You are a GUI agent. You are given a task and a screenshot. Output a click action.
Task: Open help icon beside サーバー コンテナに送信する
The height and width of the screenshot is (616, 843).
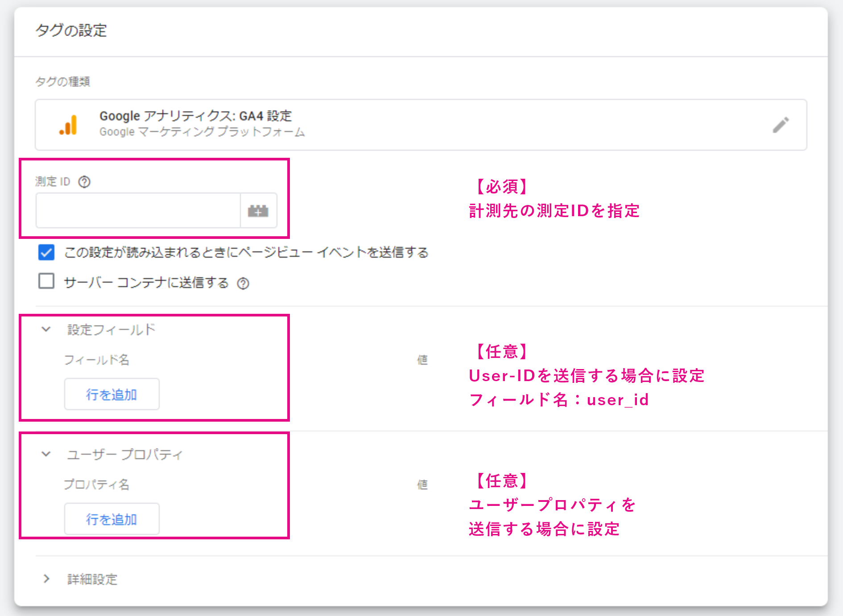[243, 283]
